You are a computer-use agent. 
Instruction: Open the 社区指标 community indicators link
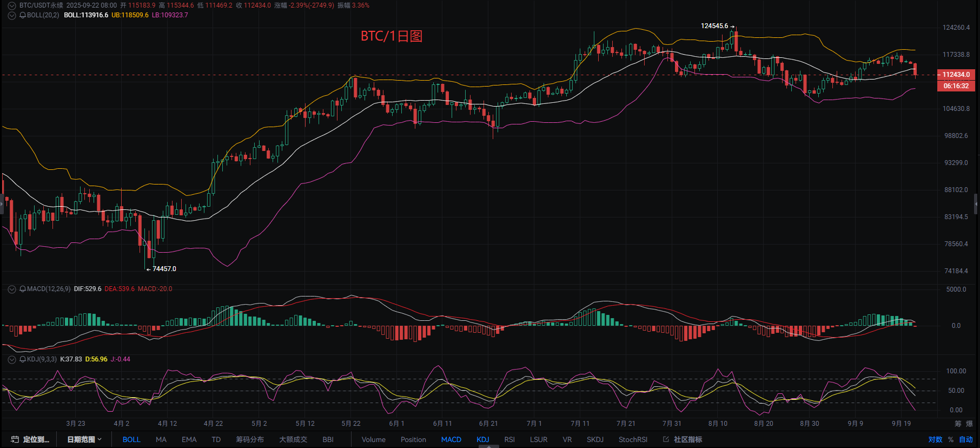(x=688, y=439)
